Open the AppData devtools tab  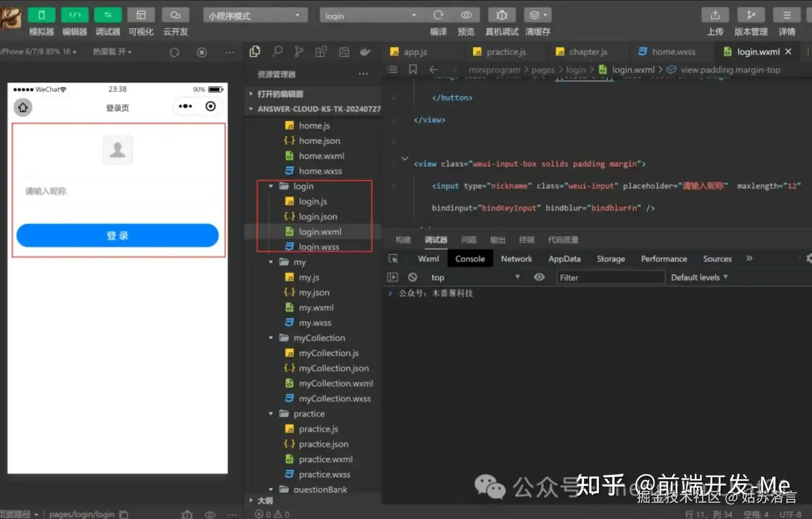tap(564, 259)
